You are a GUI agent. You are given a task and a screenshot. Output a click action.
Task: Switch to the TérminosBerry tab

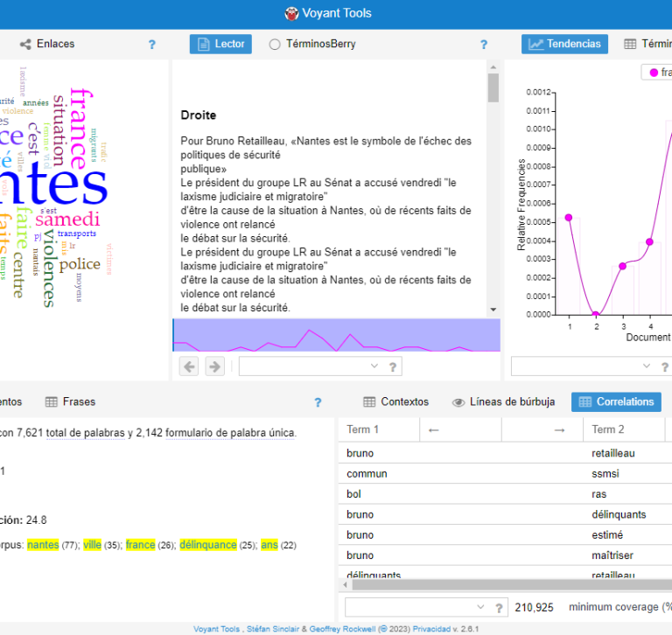pyautogui.click(x=311, y=44)
